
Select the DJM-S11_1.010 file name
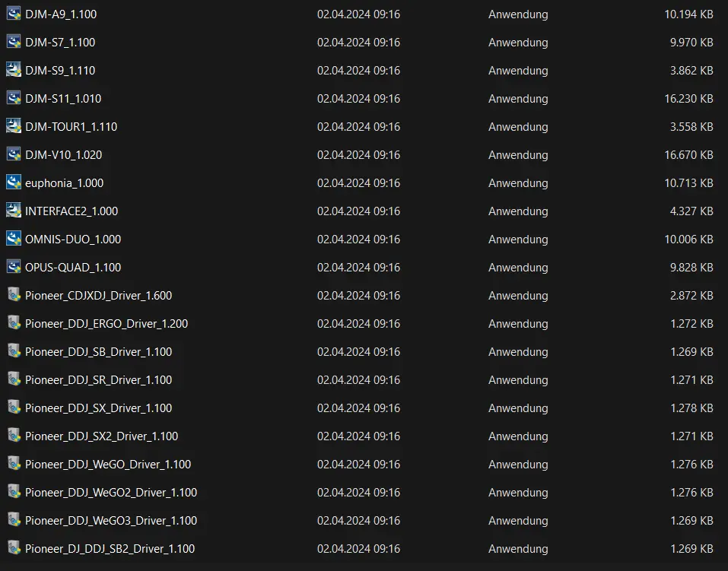64,98
